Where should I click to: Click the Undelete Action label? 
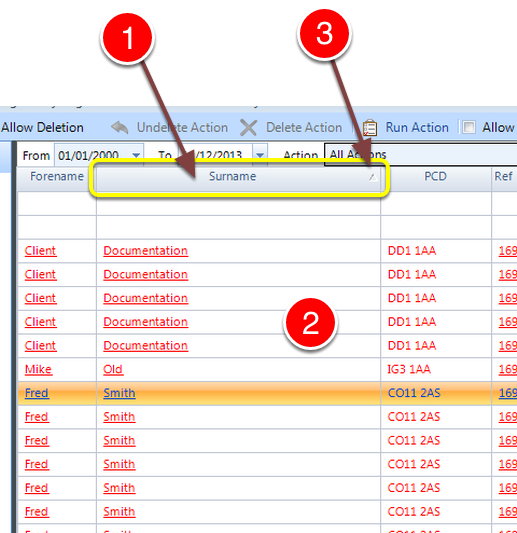pyautogui.click(x=182, y=128)
